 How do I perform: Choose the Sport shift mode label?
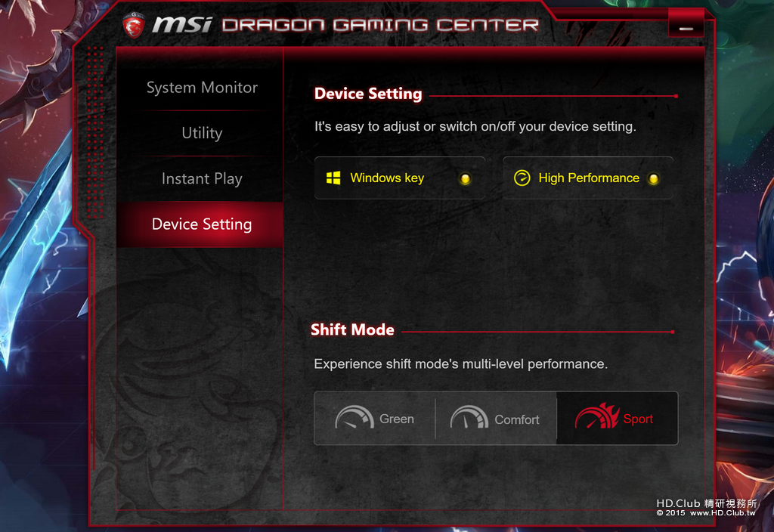[638, 419]
